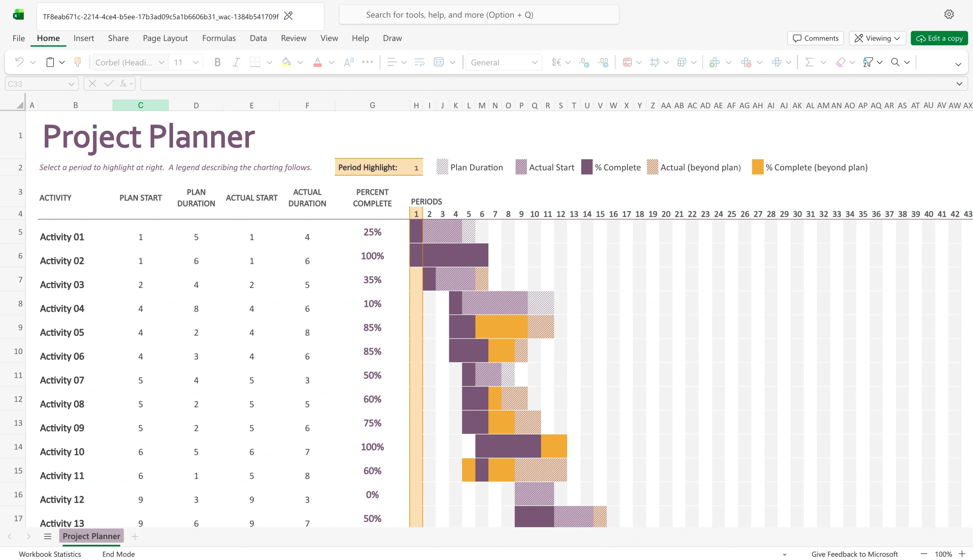The height and width of the screenshot is (560, 973).
Task: Switch to the Insert tab
Action: [x=84, y=38]
